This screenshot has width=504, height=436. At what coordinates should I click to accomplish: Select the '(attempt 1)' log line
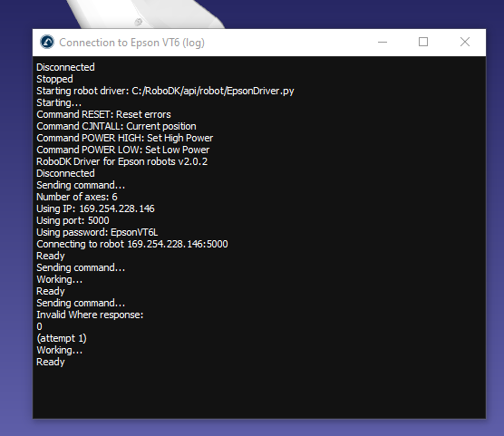62,339
